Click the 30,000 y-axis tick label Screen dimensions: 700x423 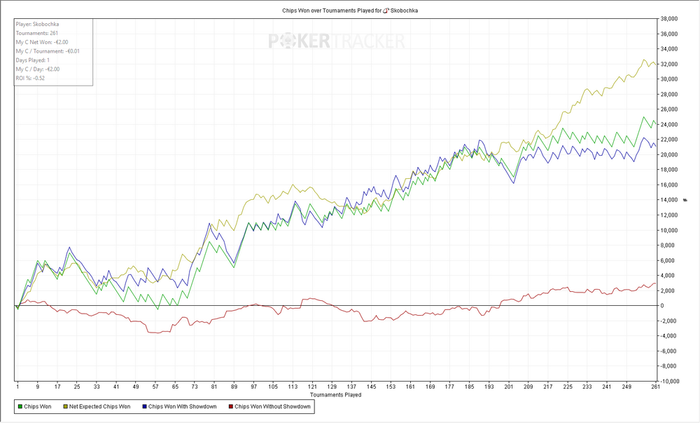point(670,79)
